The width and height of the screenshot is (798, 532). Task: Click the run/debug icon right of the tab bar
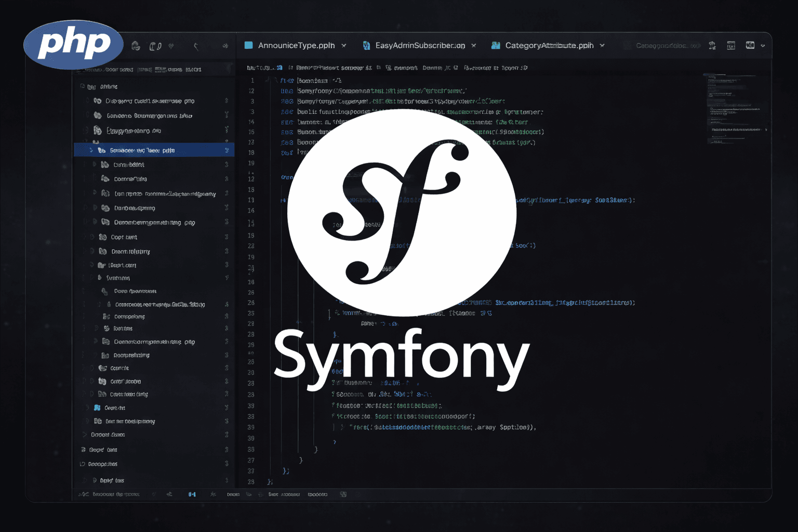tap(712, 45)
